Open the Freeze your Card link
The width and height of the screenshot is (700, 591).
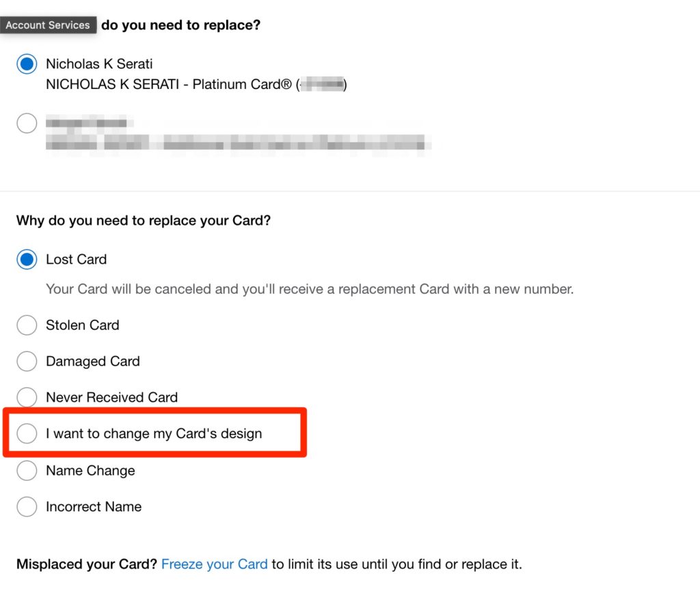tap(214, 564)
